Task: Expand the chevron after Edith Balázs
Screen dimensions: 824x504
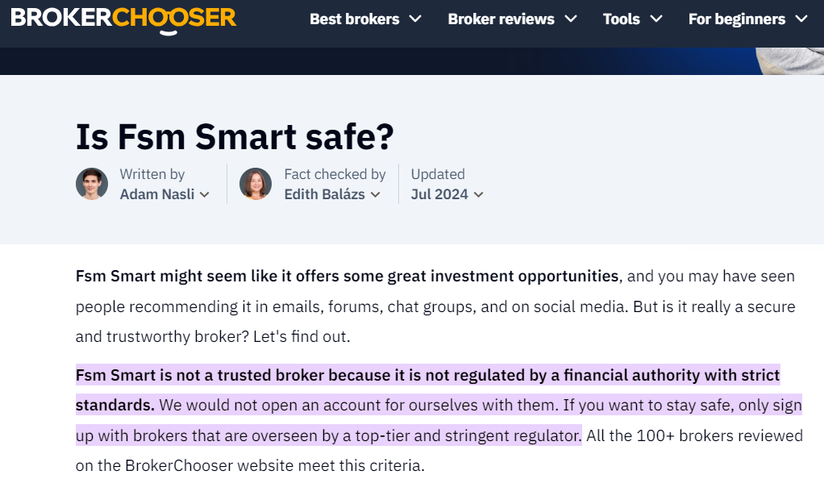Action: [x=375, y=195]
